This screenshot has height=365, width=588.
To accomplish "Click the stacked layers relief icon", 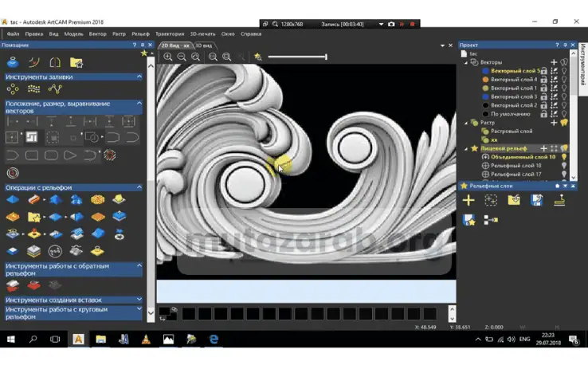I will coord(33,251).
